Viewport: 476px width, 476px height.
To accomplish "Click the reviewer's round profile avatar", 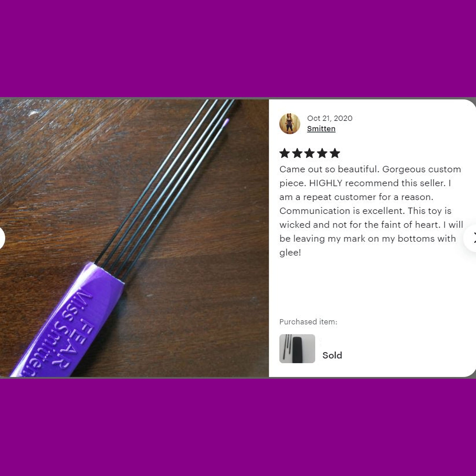I will 290,124.
